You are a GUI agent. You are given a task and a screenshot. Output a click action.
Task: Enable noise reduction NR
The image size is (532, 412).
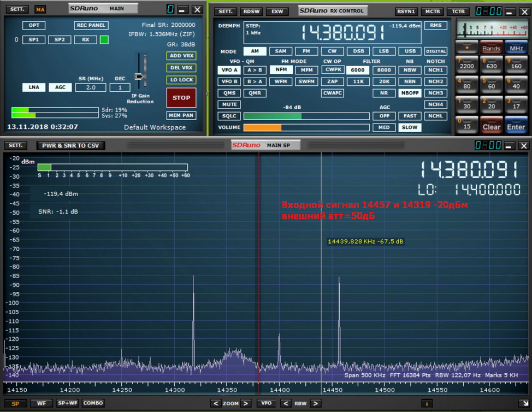tap(384, 93)
